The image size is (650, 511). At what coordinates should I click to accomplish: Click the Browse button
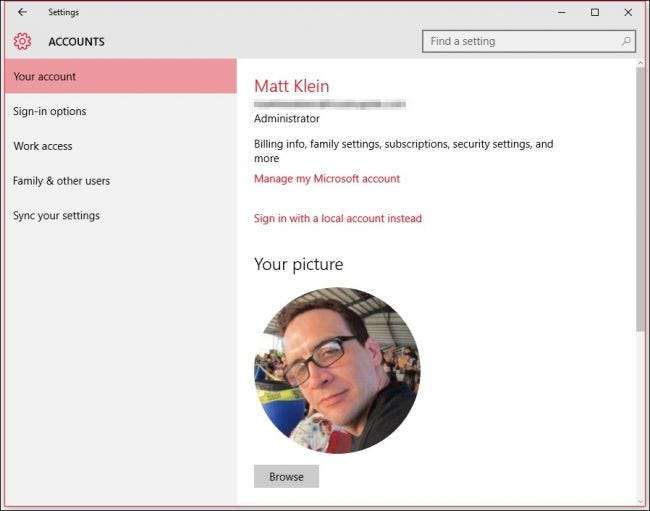click(x=286, y=477)
